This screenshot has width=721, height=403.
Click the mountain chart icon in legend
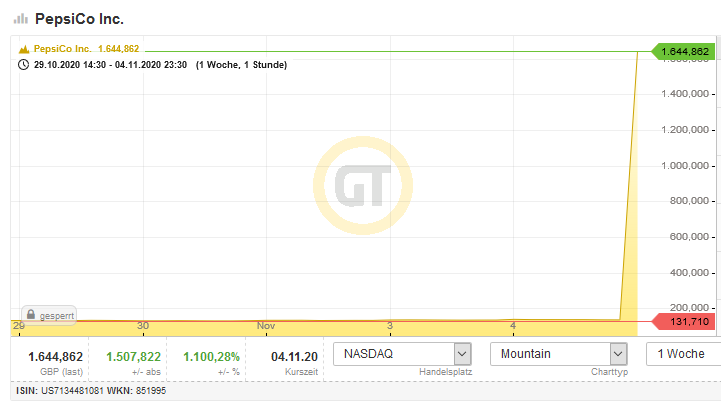[x=24, y=49]
